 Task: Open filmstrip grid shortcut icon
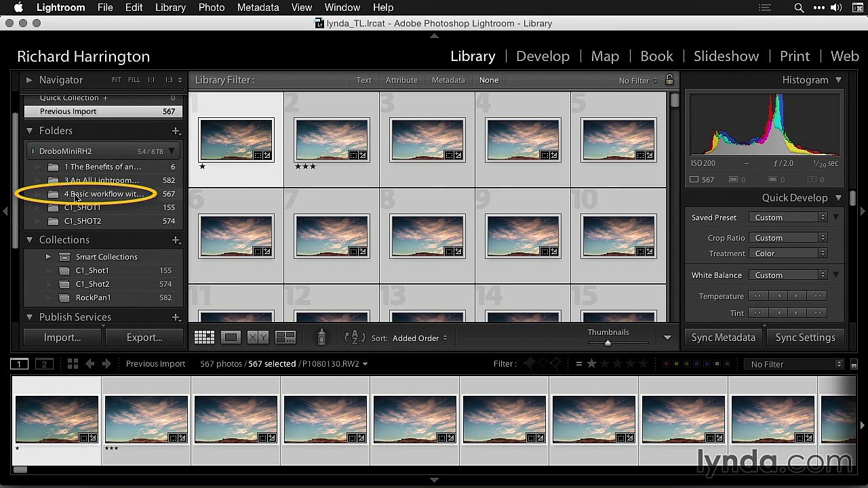click(x=73, y=364)
